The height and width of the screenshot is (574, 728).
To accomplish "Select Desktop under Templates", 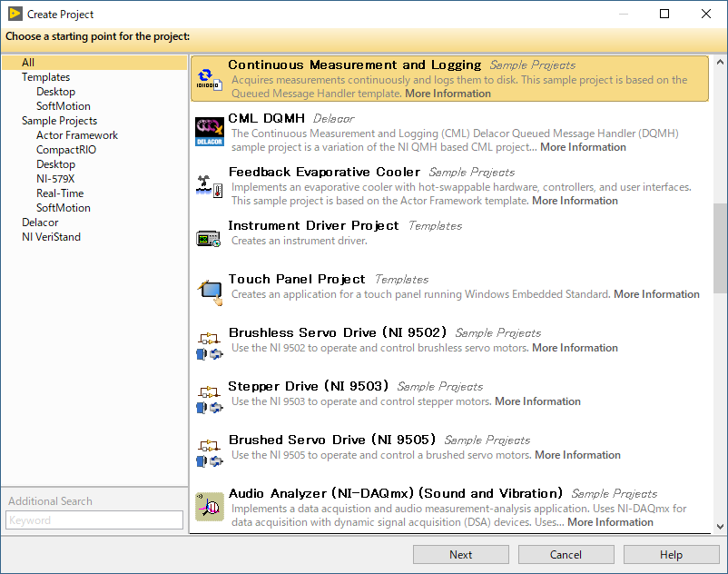I will pyautogui.click(x=55, y=92).
